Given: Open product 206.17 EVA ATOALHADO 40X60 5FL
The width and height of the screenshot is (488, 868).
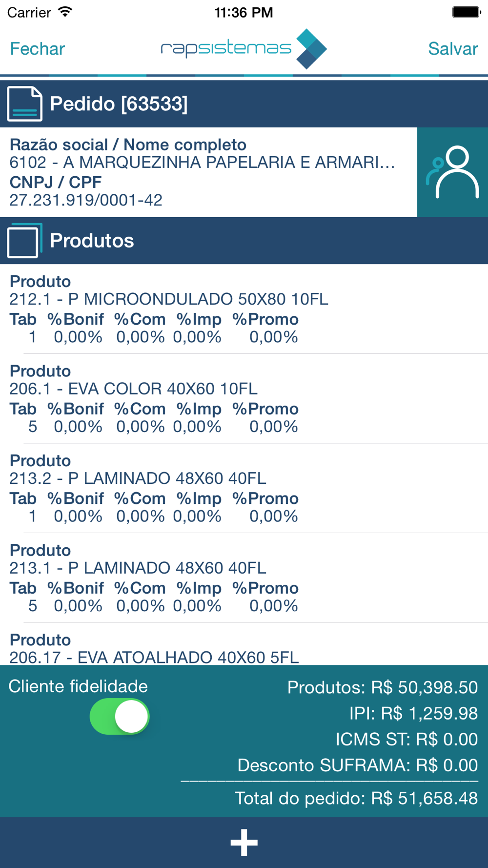Looking at the screenshot, I should pyautogui.click(x=244, y=644).
